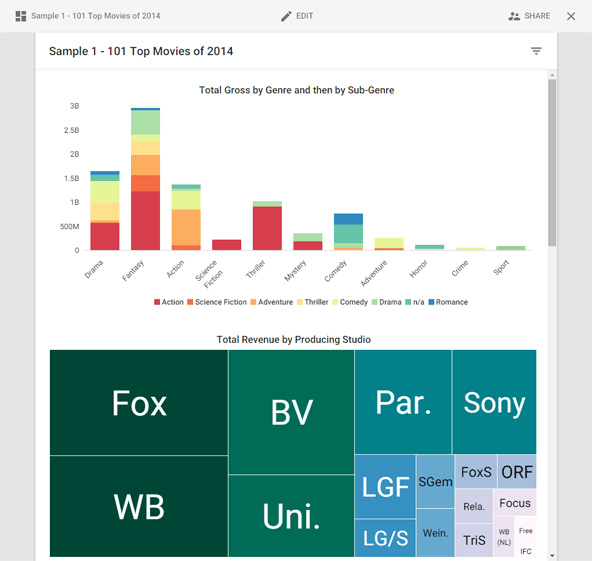
Task: Select the Rela. treemap tile
Action: [474, 506]
